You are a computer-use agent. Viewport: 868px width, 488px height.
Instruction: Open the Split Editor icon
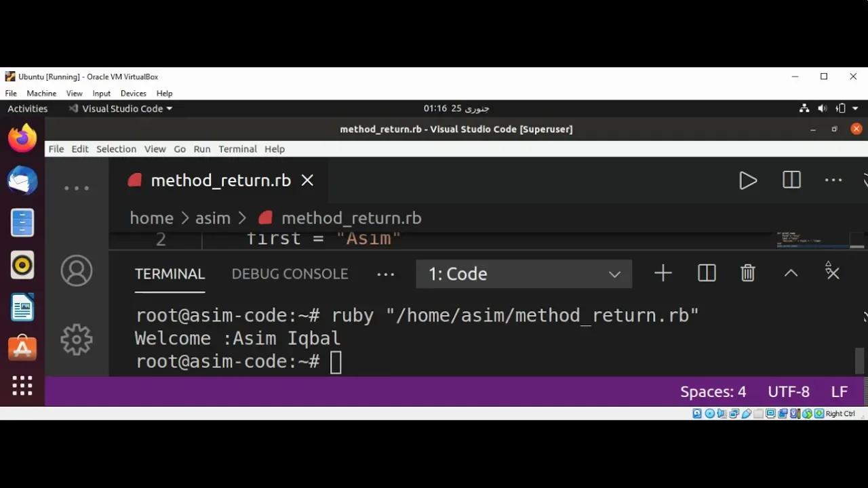coord(791,180)
